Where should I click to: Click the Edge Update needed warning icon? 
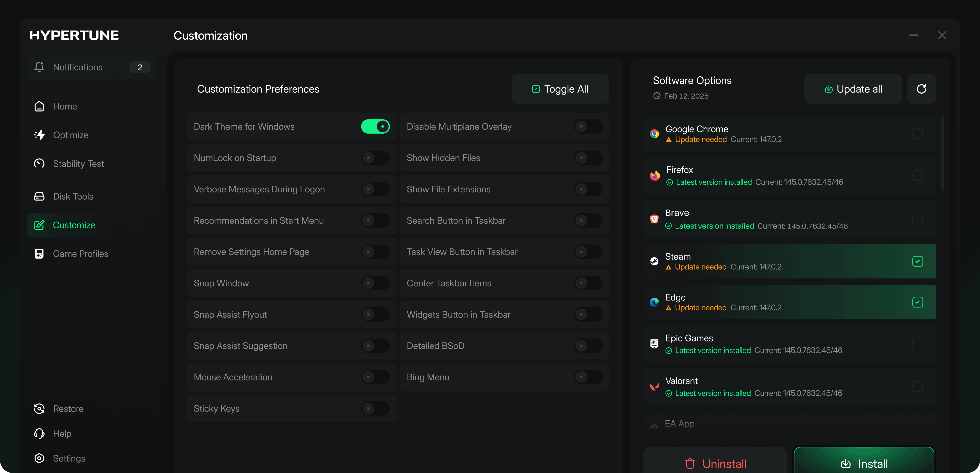[x=668, y=308]
